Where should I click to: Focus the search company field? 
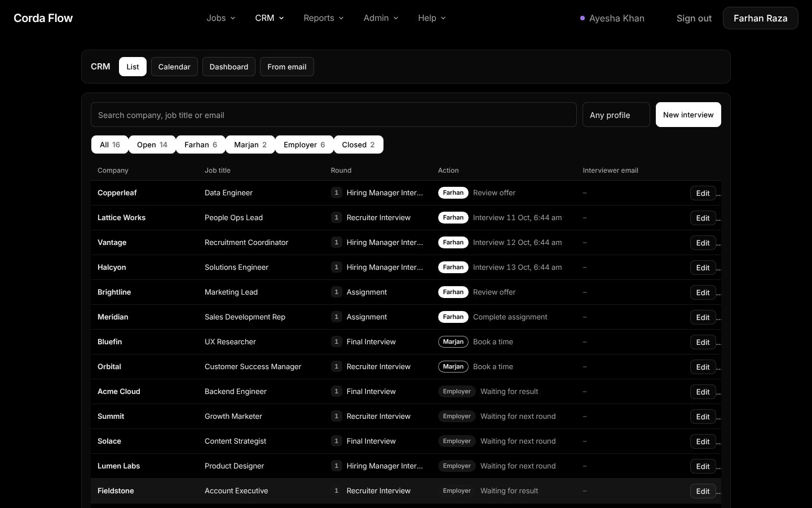point(333,115)
